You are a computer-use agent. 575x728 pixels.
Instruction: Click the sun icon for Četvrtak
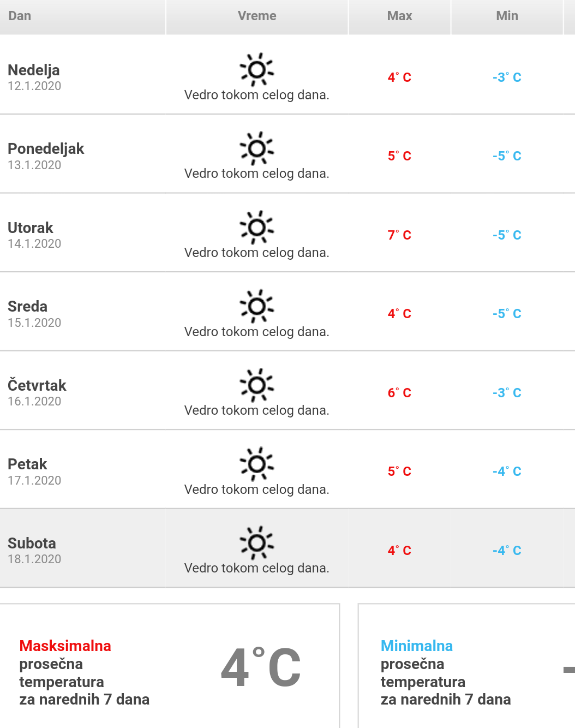(x=257, y=385)
